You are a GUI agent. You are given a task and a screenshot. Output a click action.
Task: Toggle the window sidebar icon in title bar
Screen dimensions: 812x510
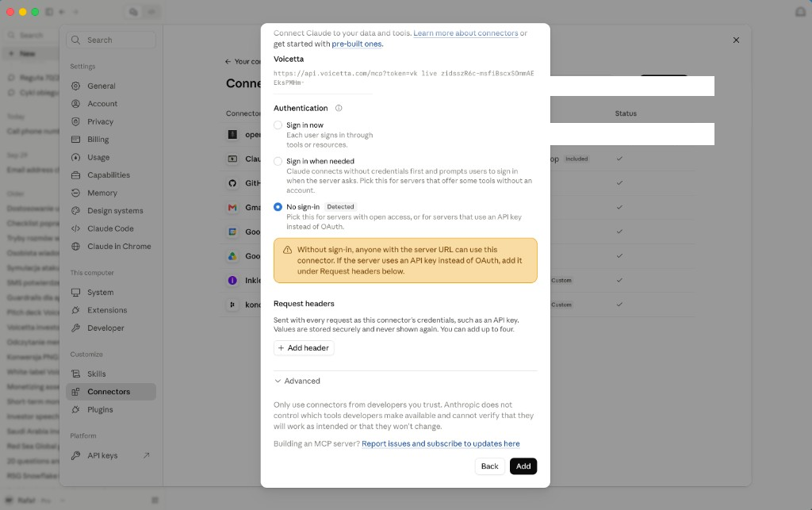pos(49,11)
